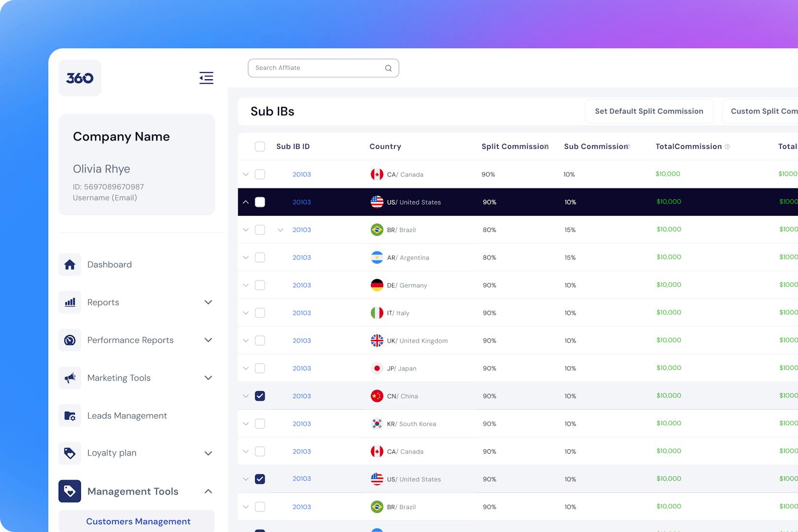Click the Country column header
The width and height of the screenshot is (798, 532).
click(385, 146)
